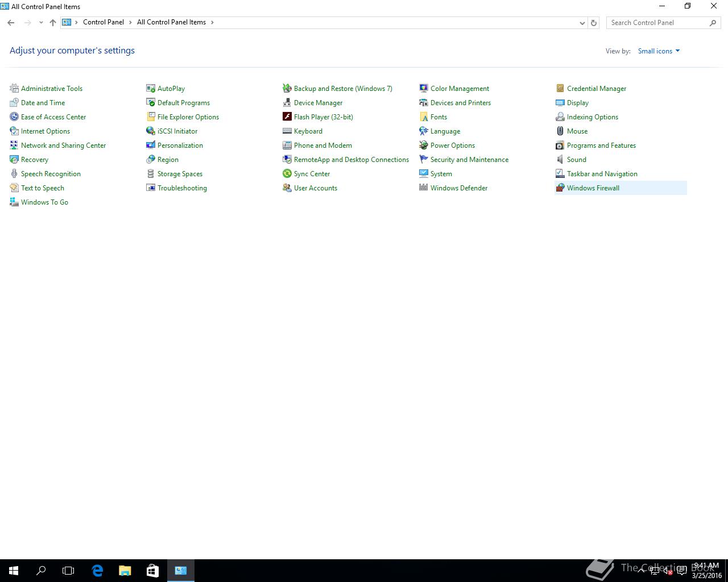Open the Phone and Modem link
728x582 pixels.
323,145
